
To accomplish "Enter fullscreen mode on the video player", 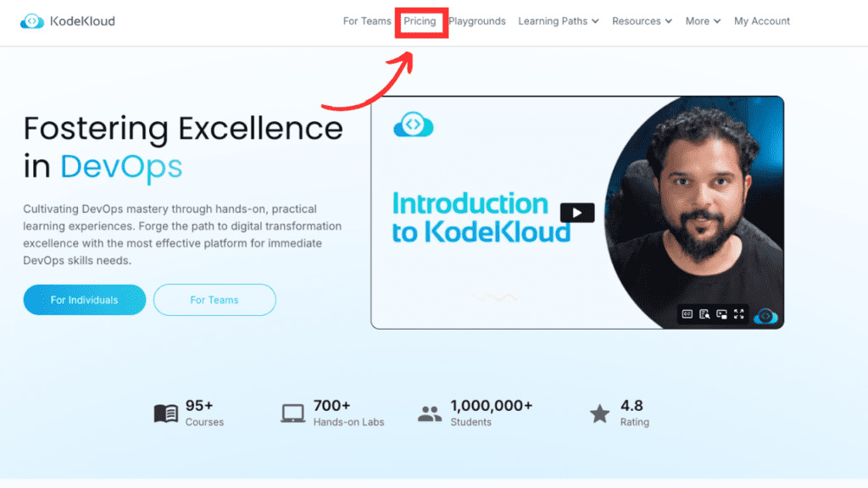I will point(739,314).
